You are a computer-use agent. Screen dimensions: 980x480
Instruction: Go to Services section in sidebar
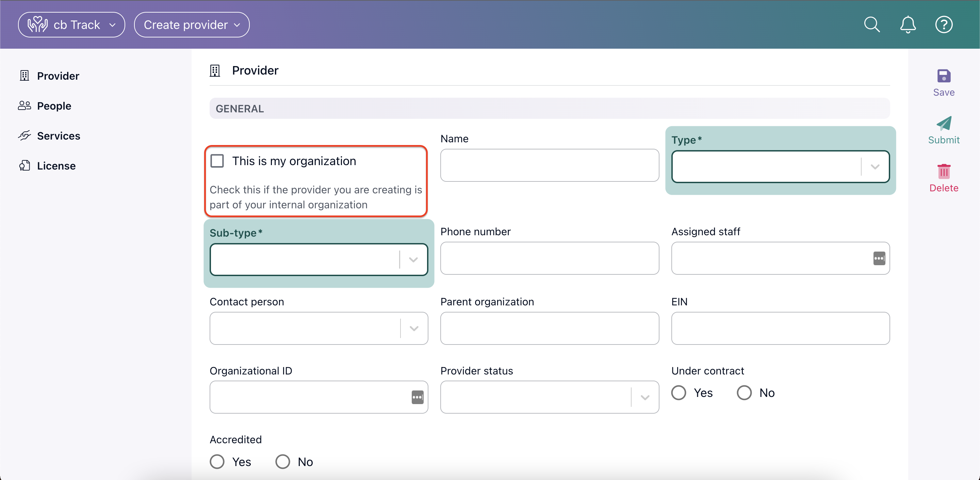59,135
